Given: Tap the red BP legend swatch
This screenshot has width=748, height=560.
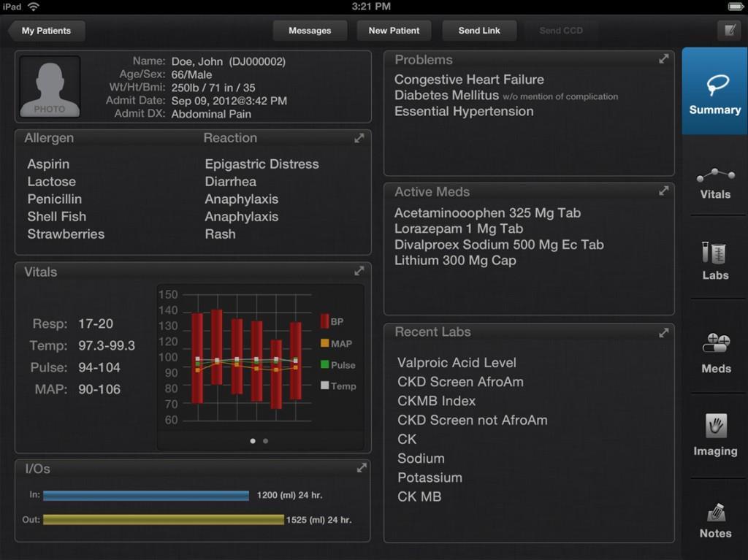Looking at the screenshot, I should pyautogui.click(x=324, y=321).
